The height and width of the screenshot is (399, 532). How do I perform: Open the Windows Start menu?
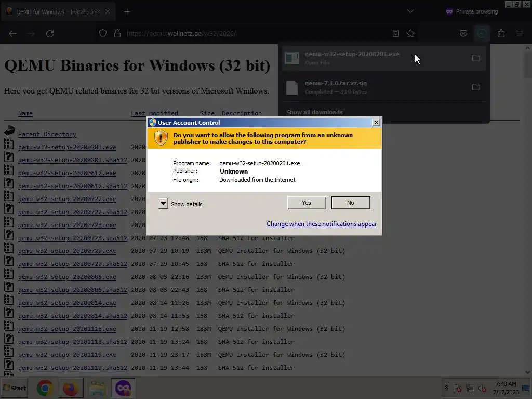tap(14, 388)
